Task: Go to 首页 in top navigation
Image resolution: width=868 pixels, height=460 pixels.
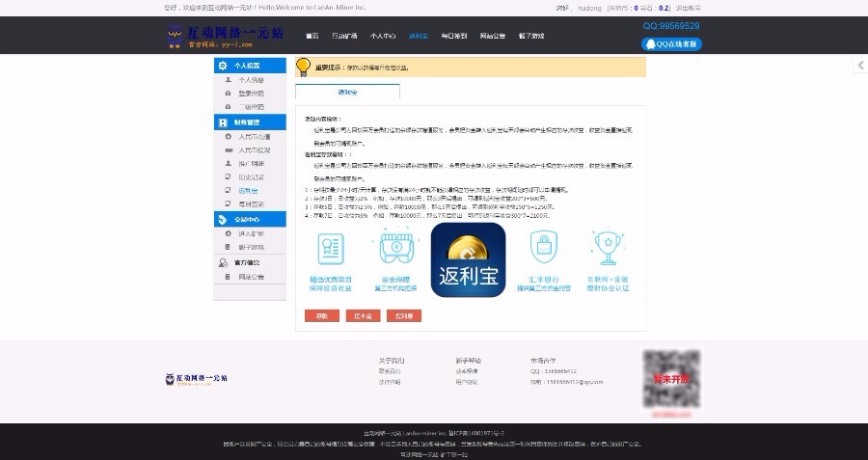Action: click(x=312, y=36)
